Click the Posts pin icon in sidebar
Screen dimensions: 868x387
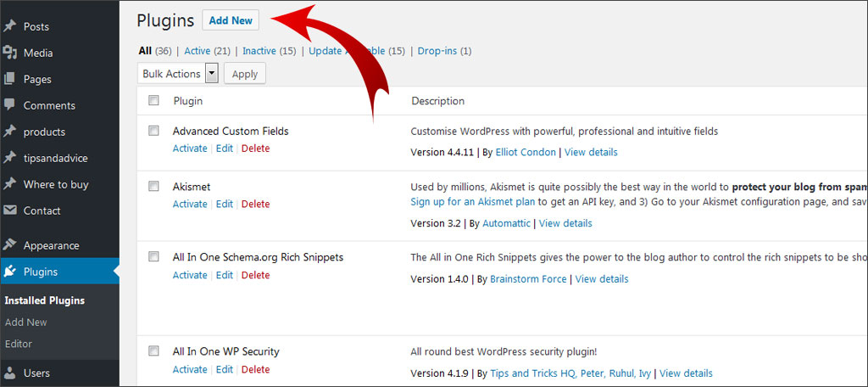click(x=10, y=26)
